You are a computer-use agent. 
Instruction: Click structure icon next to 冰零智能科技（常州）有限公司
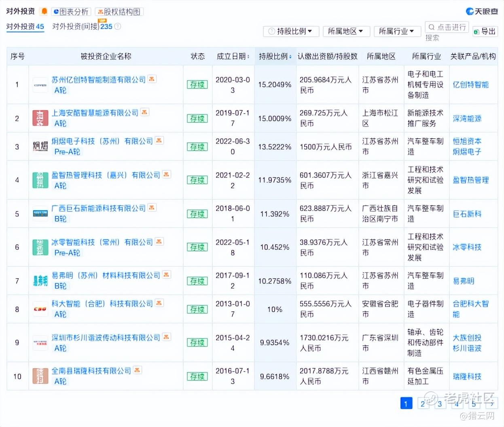pos(159,241)
